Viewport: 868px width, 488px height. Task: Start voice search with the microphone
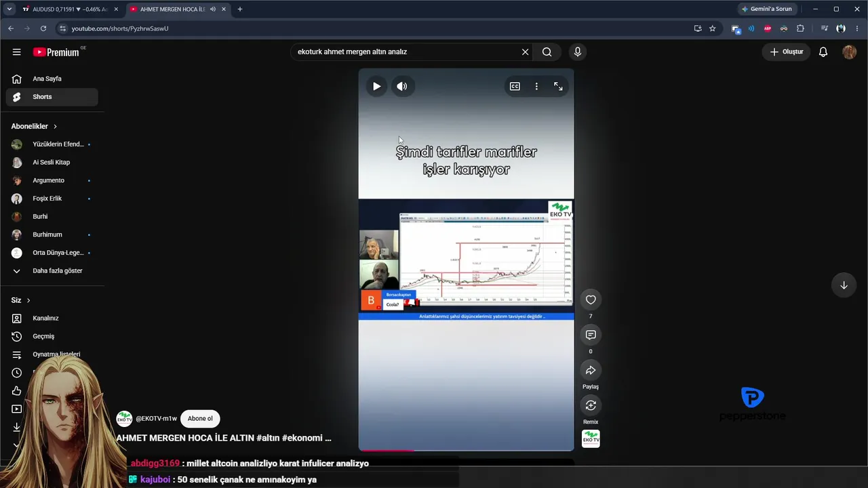(578, 52)
